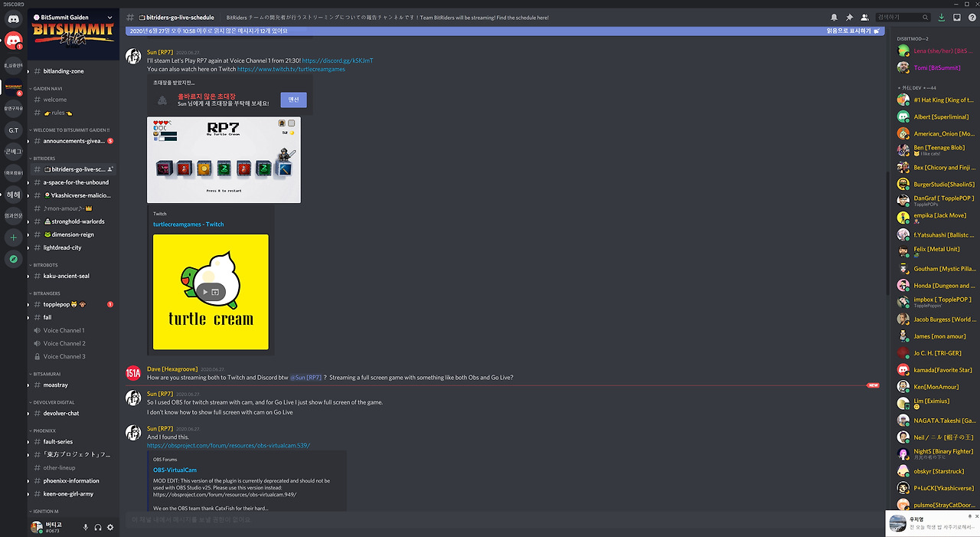Click the @Sun [RP7] mention
Image resolution: width=980 pixels, height=537 pixels.
(305, 378)
